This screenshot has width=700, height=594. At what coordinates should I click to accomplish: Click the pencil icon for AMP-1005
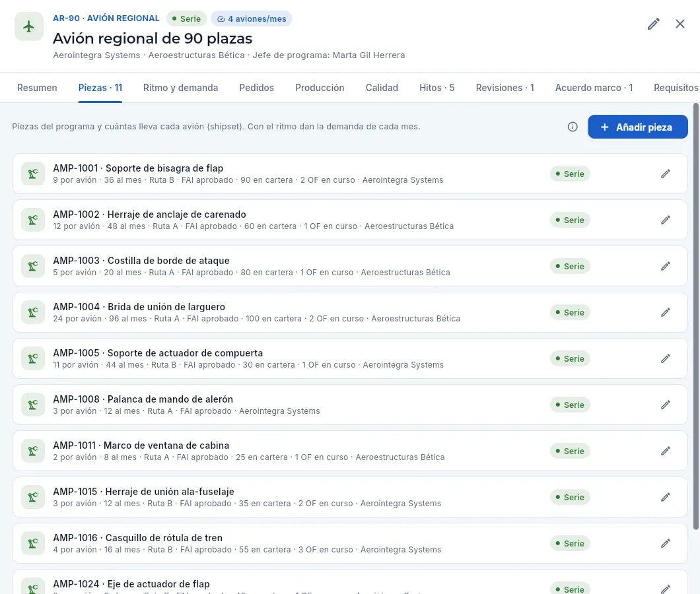(665, 358)
